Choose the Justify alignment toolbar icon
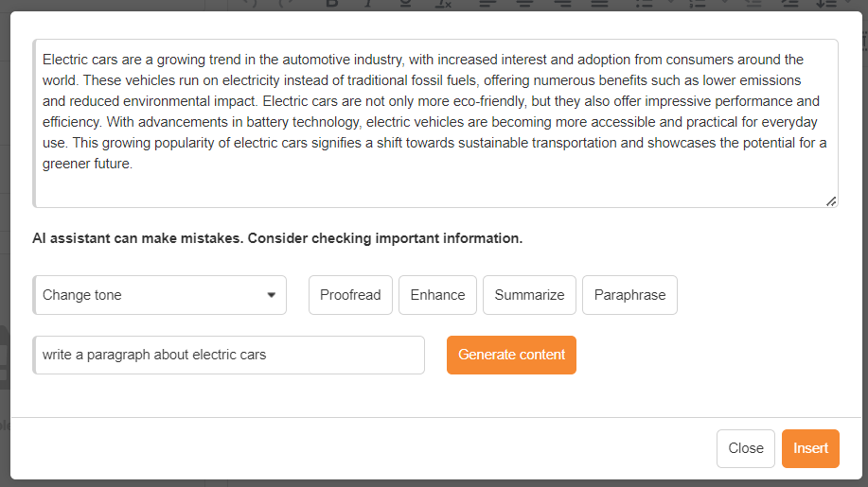Screen dimensions: 868x487 pyautogui.click(x=599, y=5)
